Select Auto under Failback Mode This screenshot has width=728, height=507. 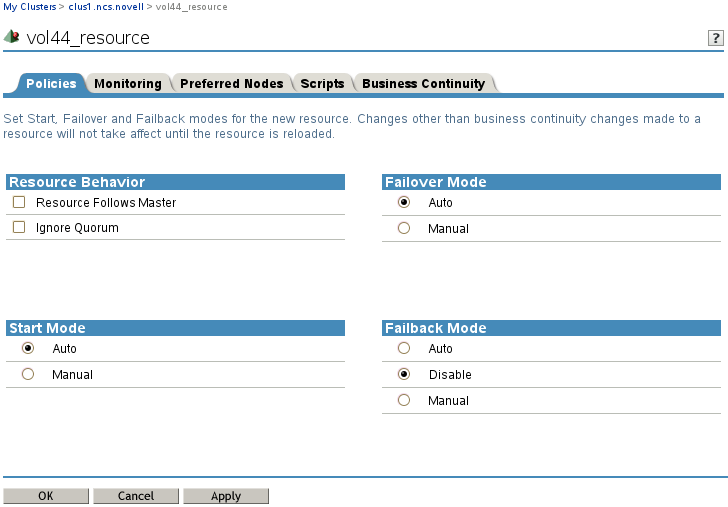tap(404, 348)
